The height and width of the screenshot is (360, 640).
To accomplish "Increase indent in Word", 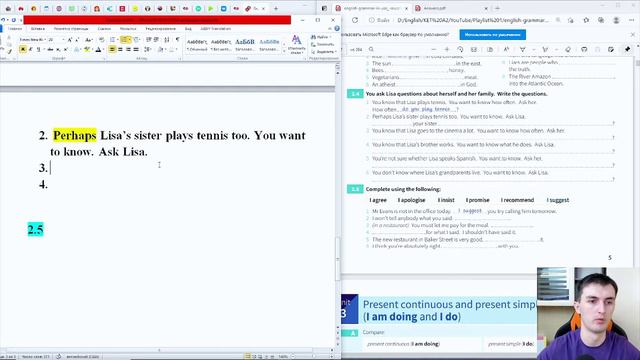I will tap(156, 40).
